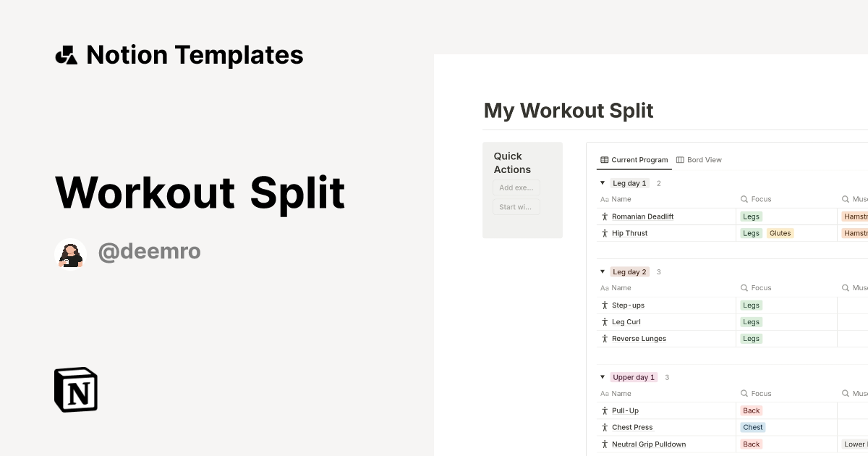Collapse the Leg day 2 group

[602, 271]
